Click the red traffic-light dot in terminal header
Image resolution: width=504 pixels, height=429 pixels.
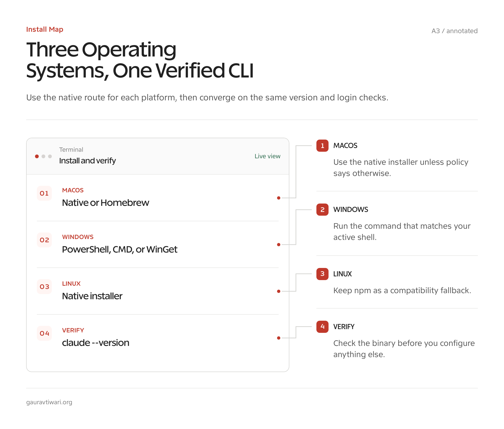[37, 156]
